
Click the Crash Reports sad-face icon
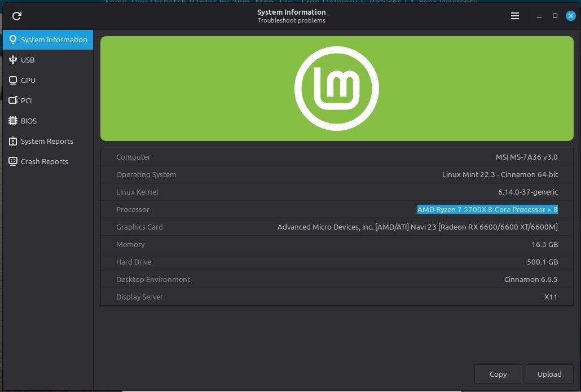tap(13, 161)
